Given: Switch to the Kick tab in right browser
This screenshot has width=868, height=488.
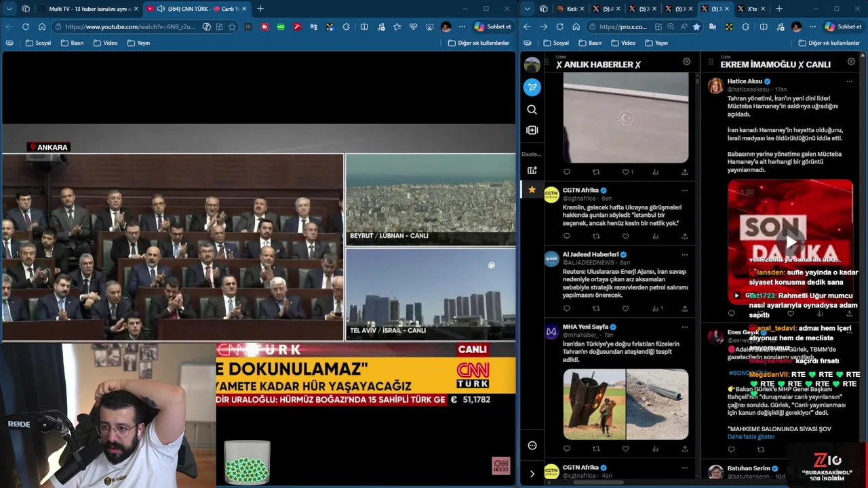Looking at the screenshot, I should coord(570,9).
